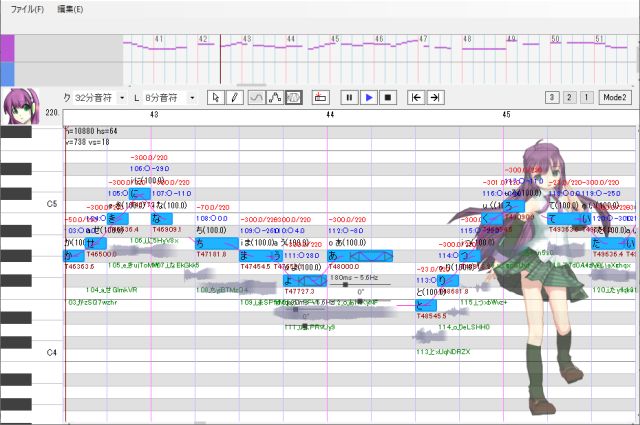640x425 pixels.
Task: Click the C5 piano key label
Action: [x=52, y=204]
